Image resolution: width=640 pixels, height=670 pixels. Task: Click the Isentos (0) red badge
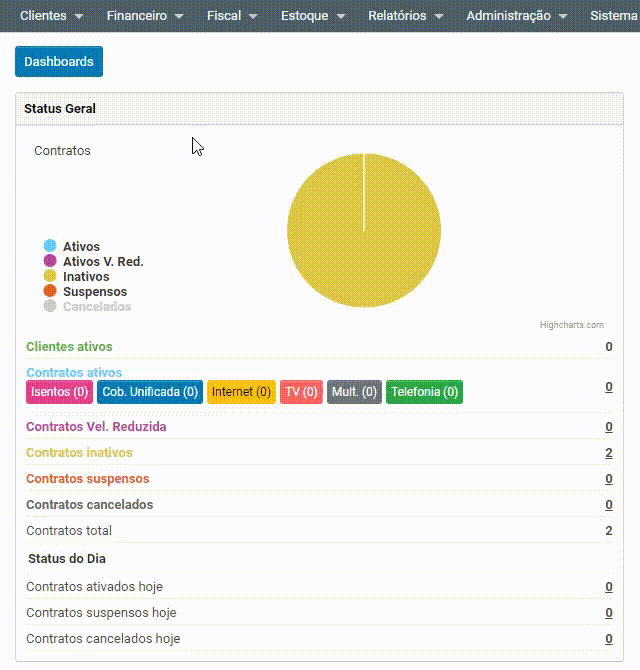point(59,392)
